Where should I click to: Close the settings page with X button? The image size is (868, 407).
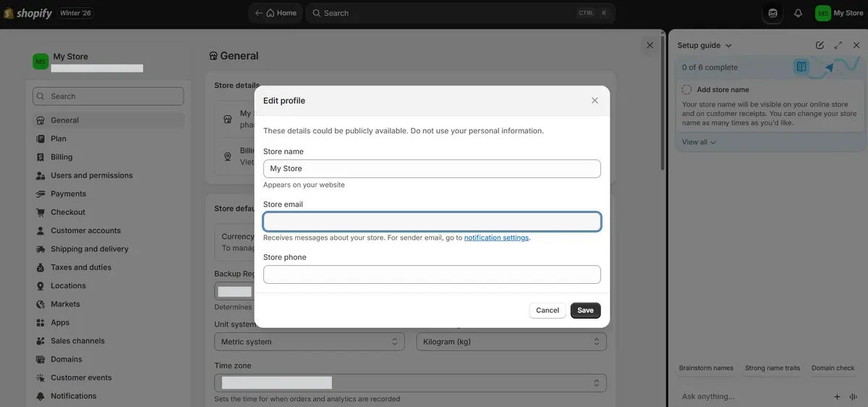[x=650, y=45]
